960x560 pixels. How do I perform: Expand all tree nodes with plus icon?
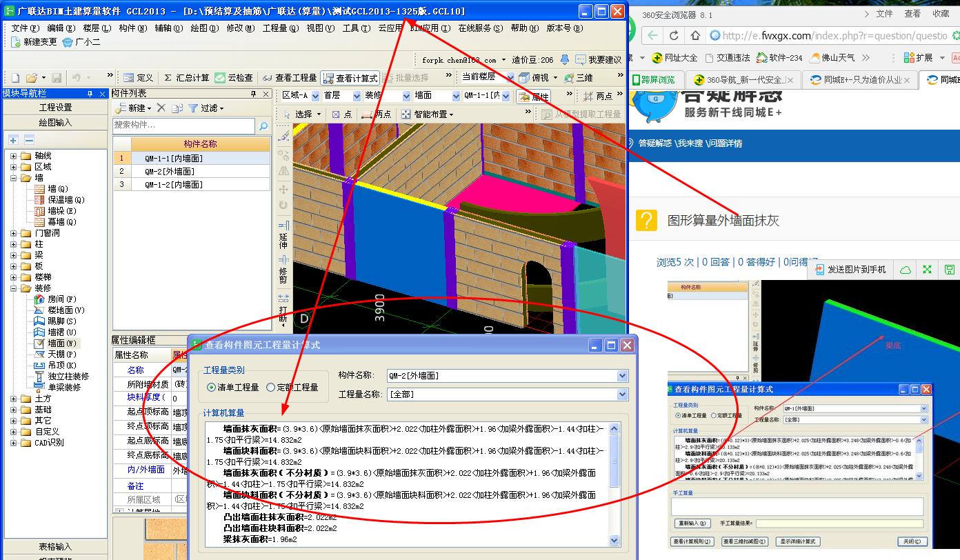click(14, 140)
